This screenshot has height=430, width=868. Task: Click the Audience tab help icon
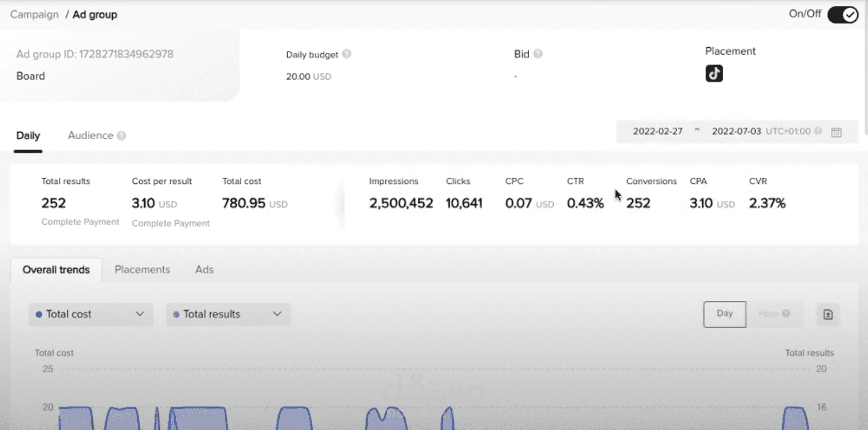[x=122, y=135]
